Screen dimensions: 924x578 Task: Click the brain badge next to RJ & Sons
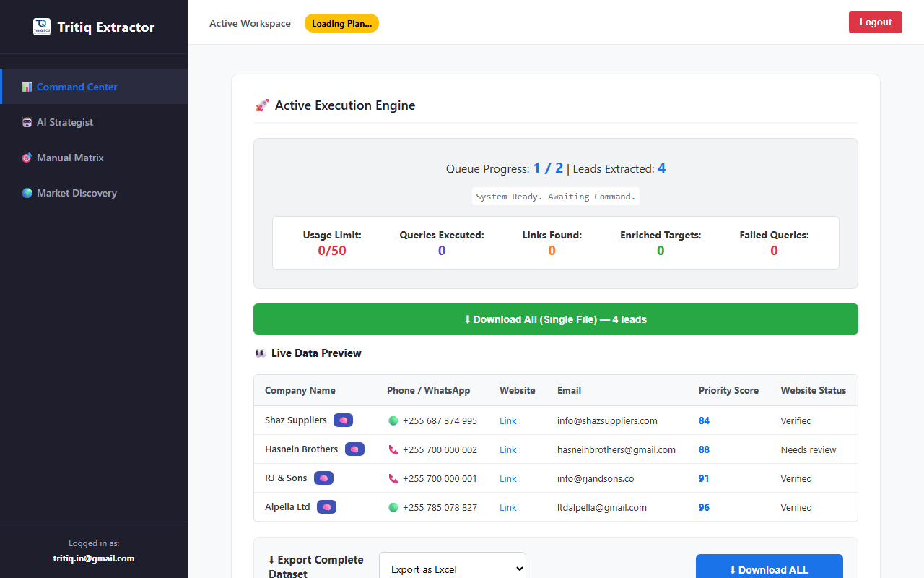click(323, 478)
